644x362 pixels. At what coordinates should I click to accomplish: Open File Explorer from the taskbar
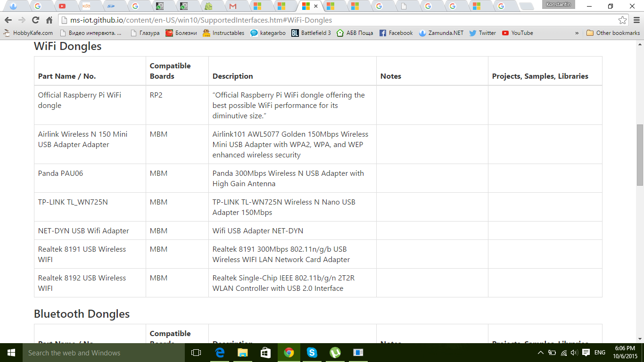tap(242, 353)
